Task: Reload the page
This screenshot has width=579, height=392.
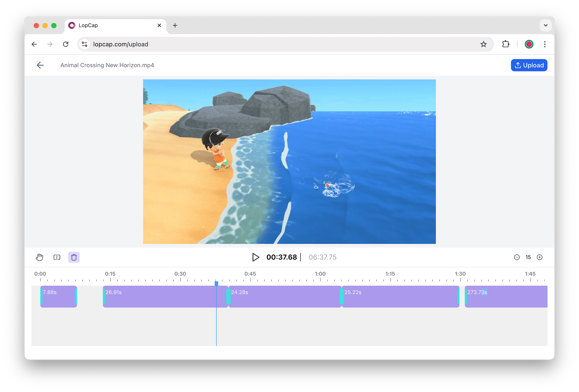Action: [65, 44]
